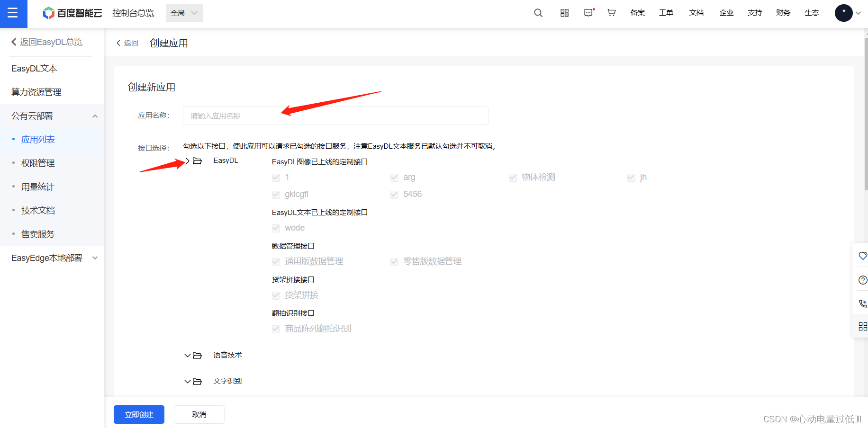This screenshot has height=428, width=868.
Task: Open the 支持 top menu
Action: coord(755,13)
